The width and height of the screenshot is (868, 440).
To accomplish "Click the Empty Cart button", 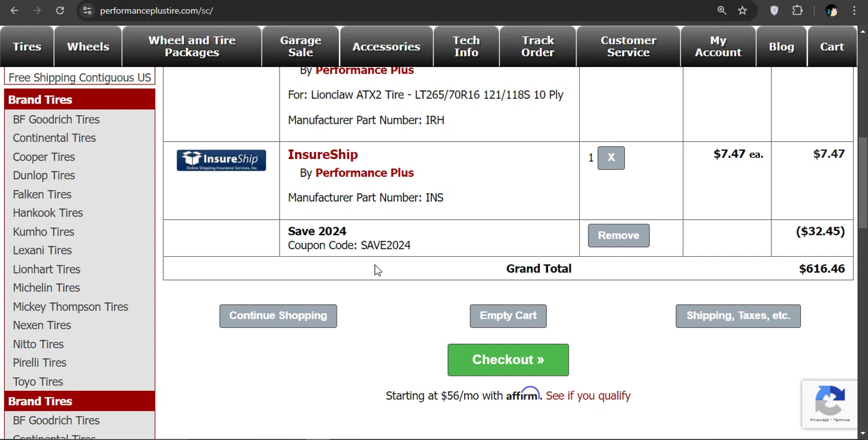I will (508, 316).
